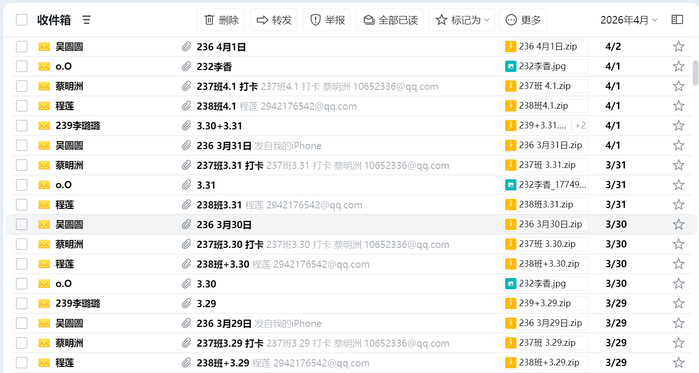This screenshot has height=373, width=699.
Task: Click the 收件箱 folder title
Action: (x=54, y=20)
